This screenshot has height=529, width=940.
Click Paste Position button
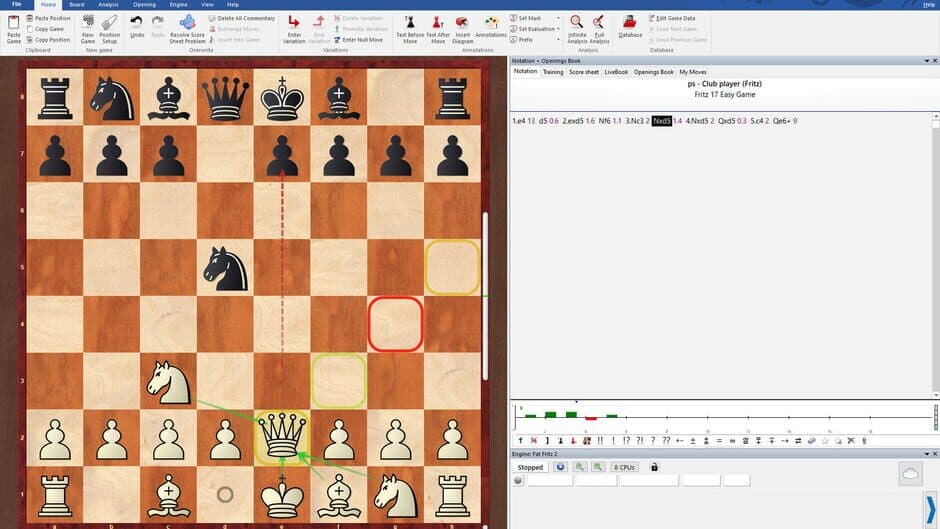click(49, 18)
